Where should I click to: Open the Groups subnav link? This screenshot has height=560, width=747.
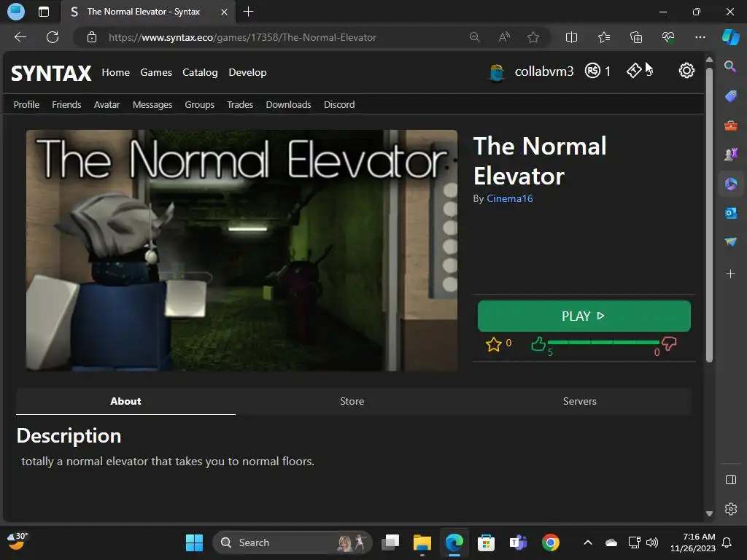tap(200, 105)
